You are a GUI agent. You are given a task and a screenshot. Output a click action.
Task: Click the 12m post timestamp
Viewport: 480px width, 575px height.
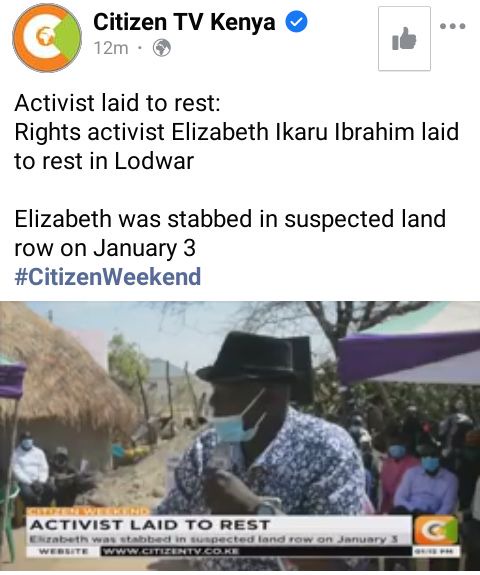pyautogui.click(x=111, y=48)
